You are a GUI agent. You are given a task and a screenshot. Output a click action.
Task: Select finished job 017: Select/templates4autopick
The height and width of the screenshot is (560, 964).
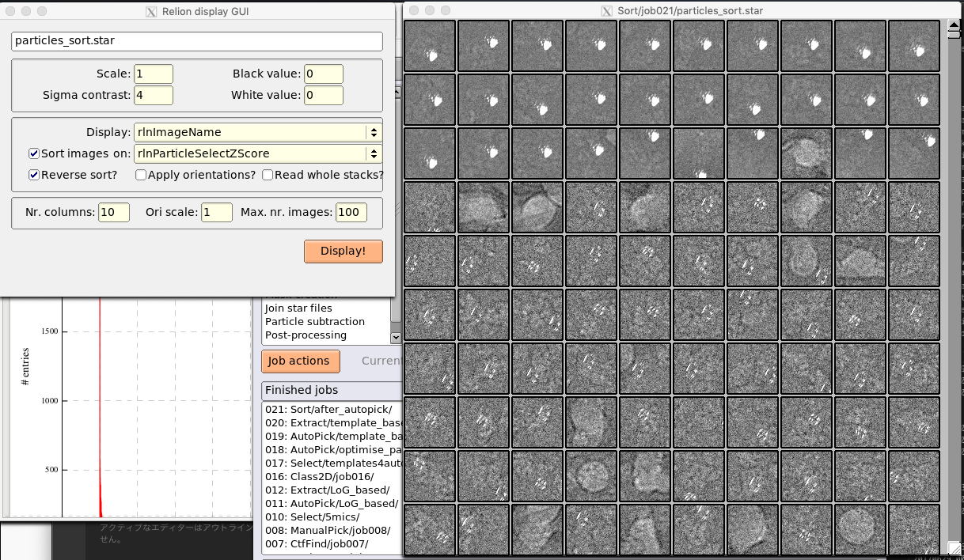click(x=332, y=463)
